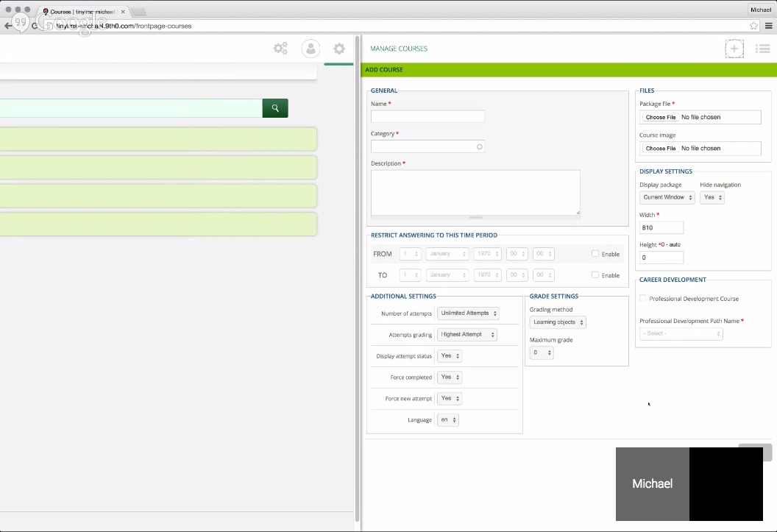The image size is (777, 532).
Task: Open Display package dropdown
Action: 667,197
